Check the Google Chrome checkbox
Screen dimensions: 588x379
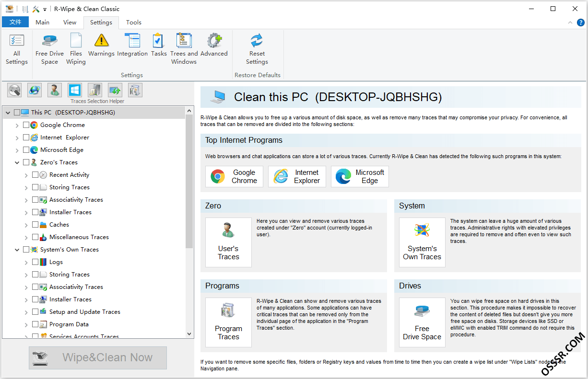coord(26,125)
